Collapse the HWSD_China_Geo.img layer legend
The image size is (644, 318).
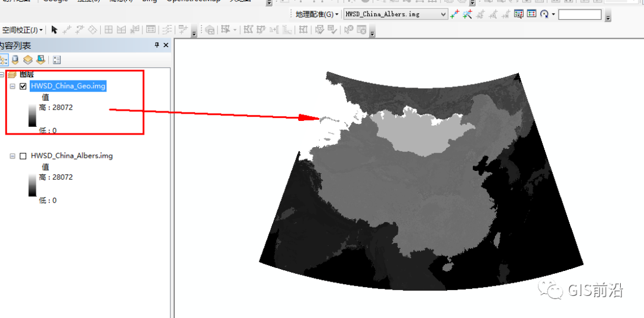13,86
